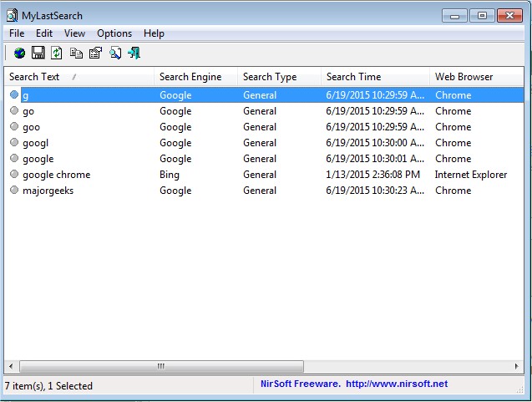Maximize the MyLastSearch window

[482, 16]
